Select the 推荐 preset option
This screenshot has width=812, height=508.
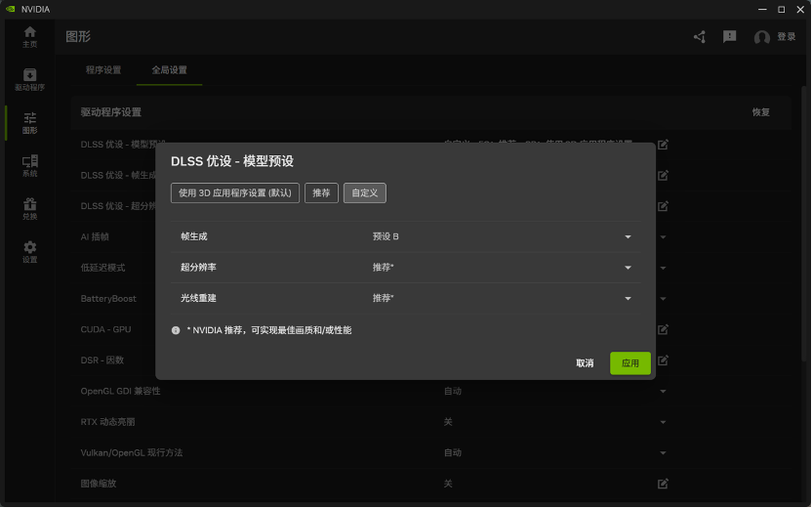pos(321,192)
